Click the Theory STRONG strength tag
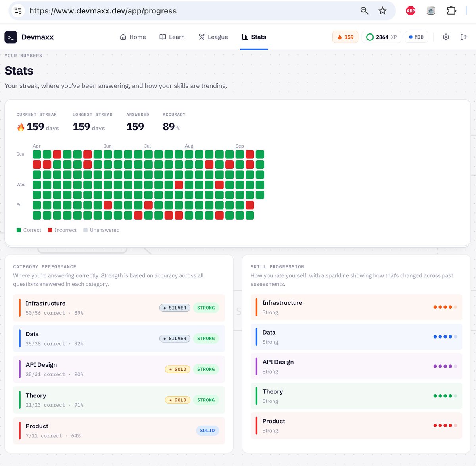The height and width of the screenshot is (466, 476). pyautogui.click(x=206, y=400)
